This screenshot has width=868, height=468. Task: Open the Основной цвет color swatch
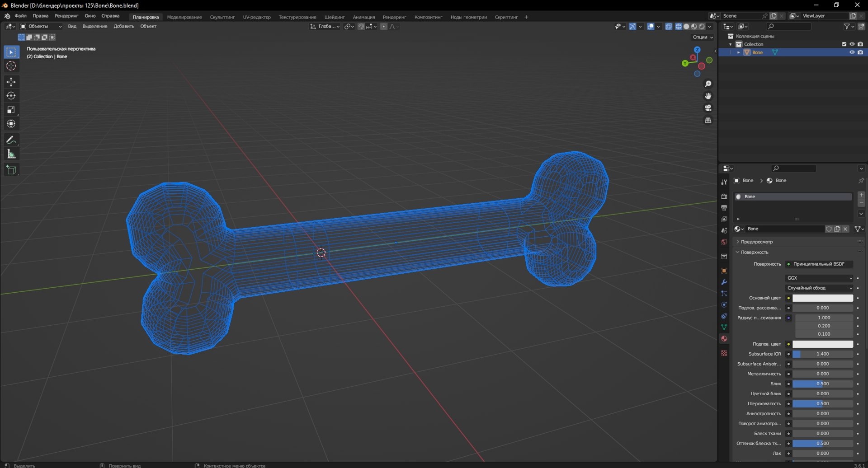click(822, 298)
